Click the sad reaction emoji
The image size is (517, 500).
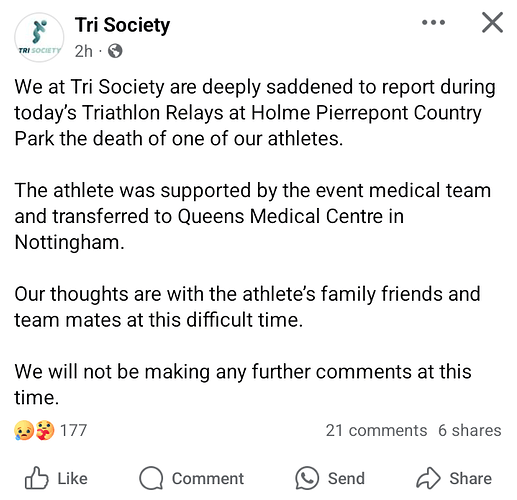[x=24, y=430]
